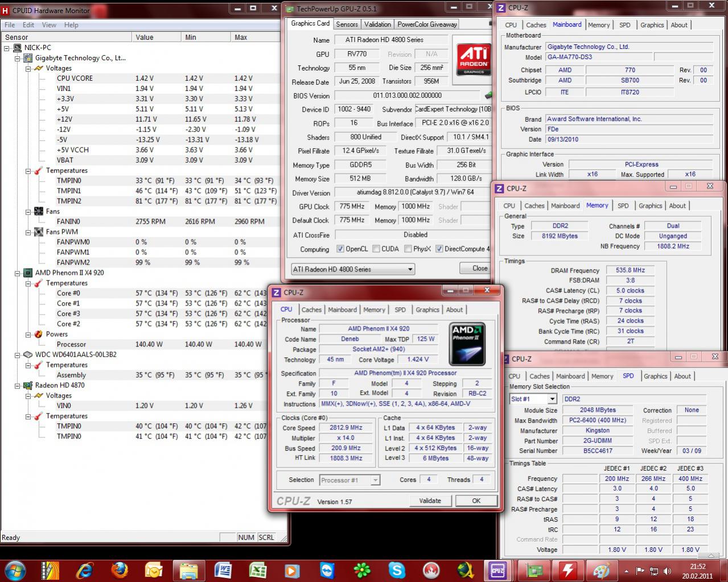Open the Slot #1 memory slot dropdown

pyautogui.click(x=533, y=399)
